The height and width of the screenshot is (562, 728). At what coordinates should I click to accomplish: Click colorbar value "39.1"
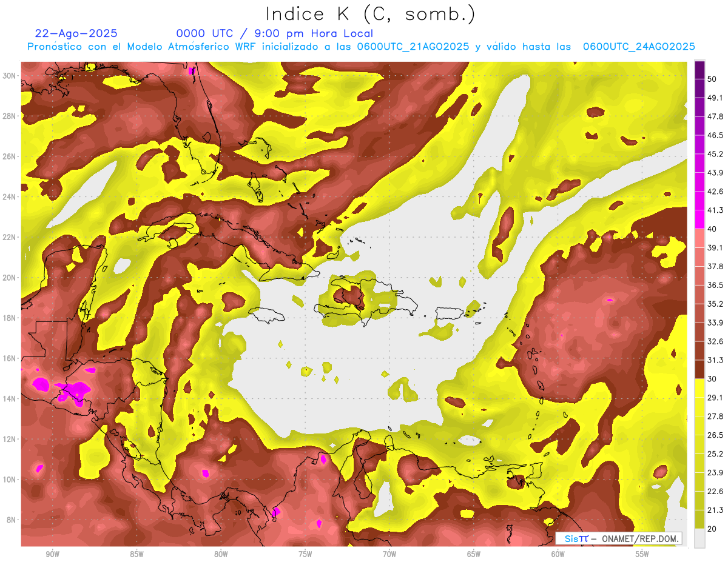click(x=715, y=247)
